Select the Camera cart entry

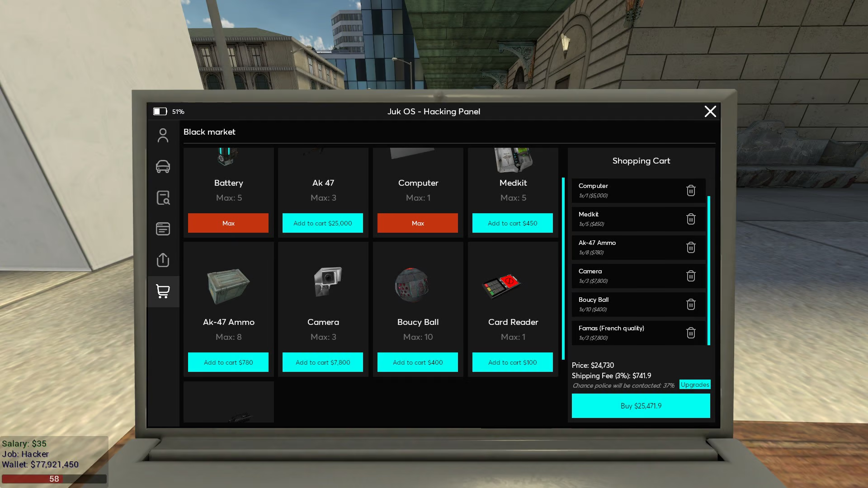[638, 276]
